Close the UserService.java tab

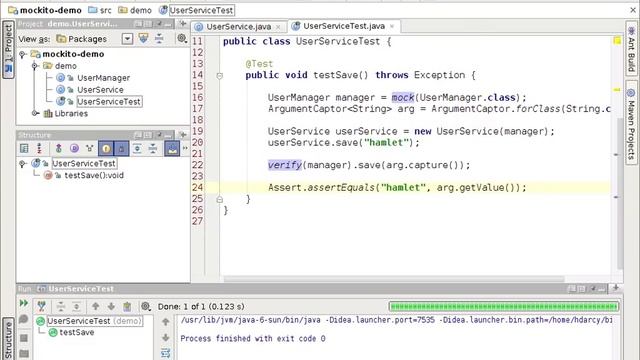point(278,27)
